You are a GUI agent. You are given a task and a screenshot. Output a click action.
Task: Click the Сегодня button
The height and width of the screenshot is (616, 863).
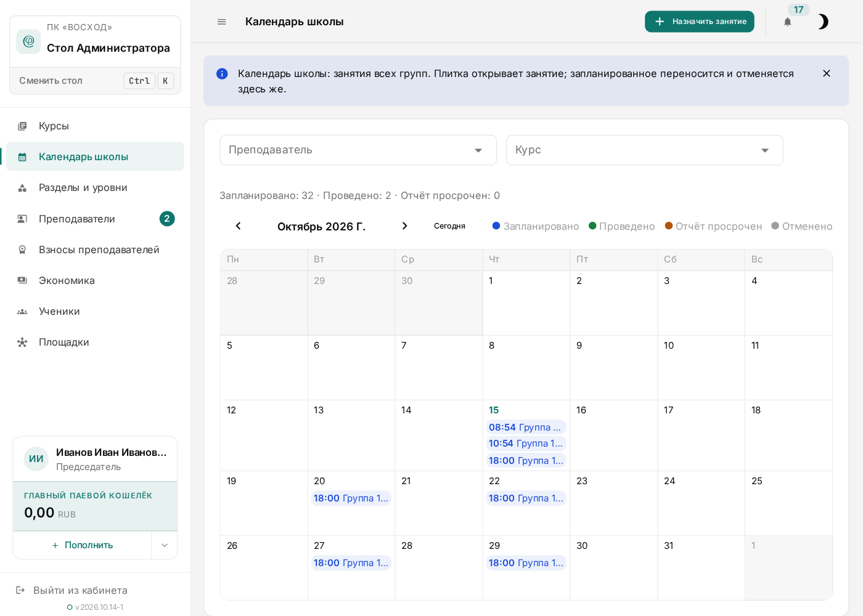pos(449,226)
